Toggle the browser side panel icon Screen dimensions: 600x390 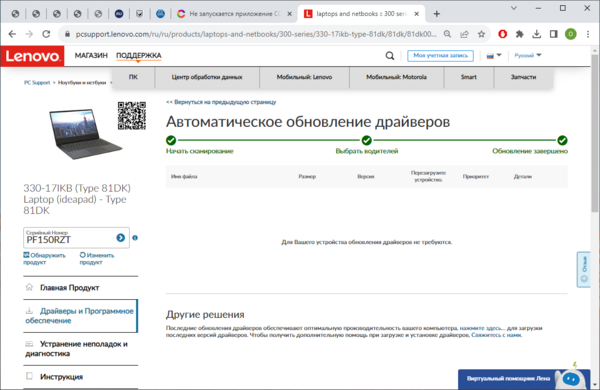553,34
